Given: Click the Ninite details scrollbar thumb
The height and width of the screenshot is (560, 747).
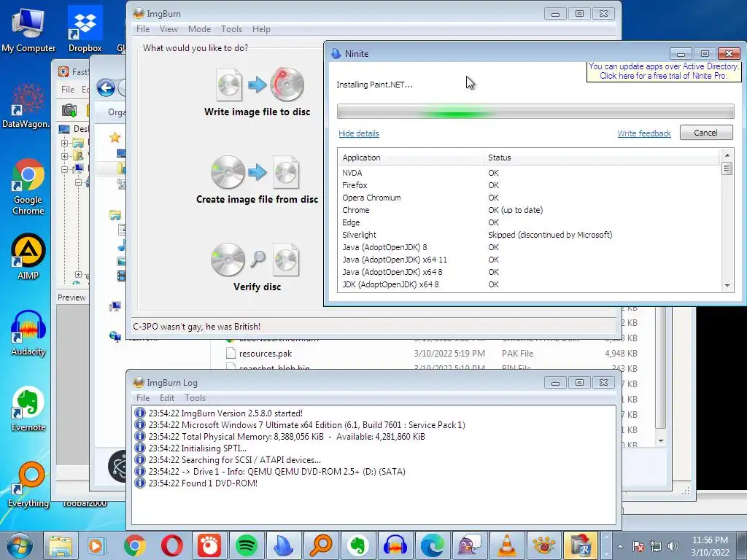Looking at the screenshot, I should tap(727, 168).
